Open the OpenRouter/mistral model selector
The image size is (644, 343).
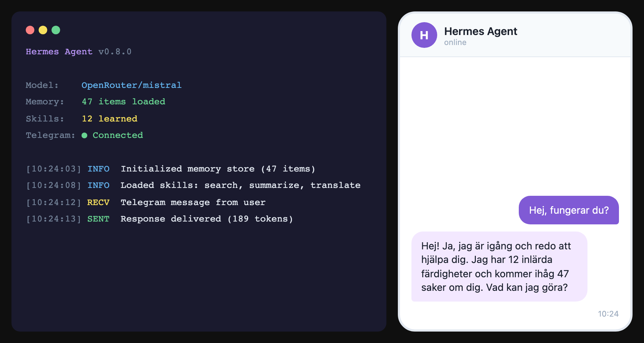(x=131, y=85)
